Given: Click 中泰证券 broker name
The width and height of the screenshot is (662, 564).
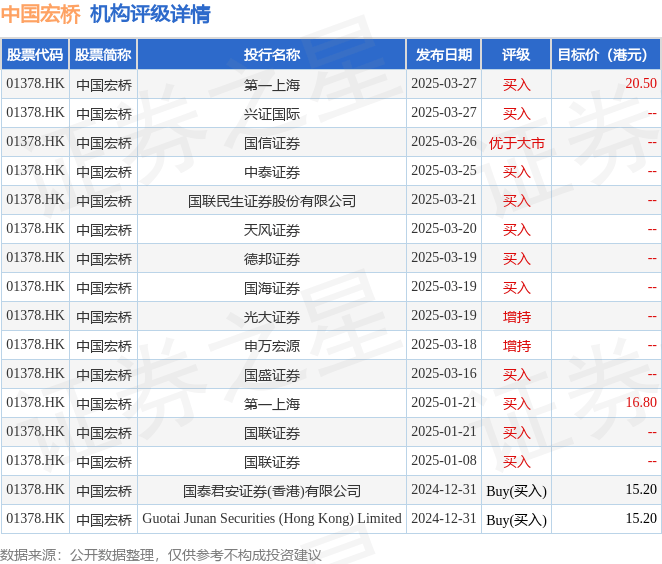Looking at the screenshot, I should (272, 172).
